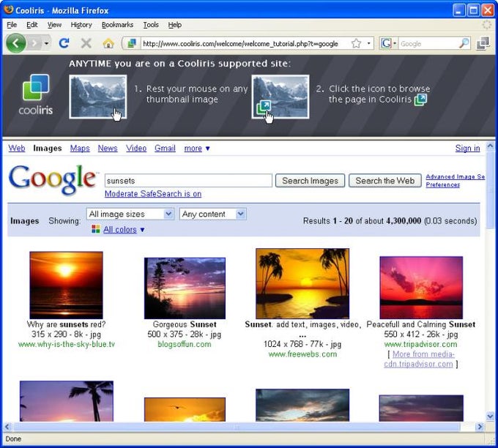498x448 pixels.
Task: Click the 'Why are sunsets red?' thumbnail
Action: coord(66,285)
